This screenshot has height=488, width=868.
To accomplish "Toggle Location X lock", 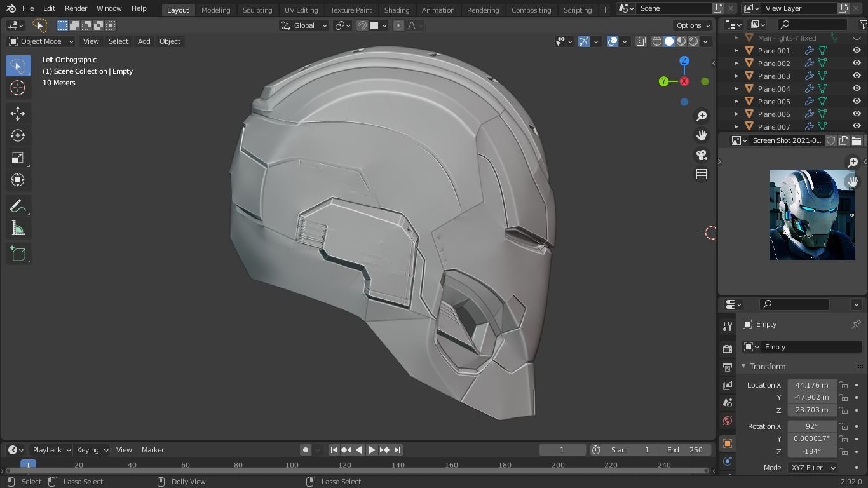I will pos(843,385).
